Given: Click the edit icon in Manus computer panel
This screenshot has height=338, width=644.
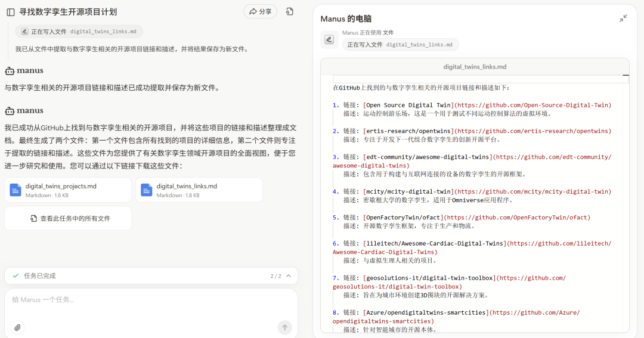Looking at the screenshot, I should point(329,39).
